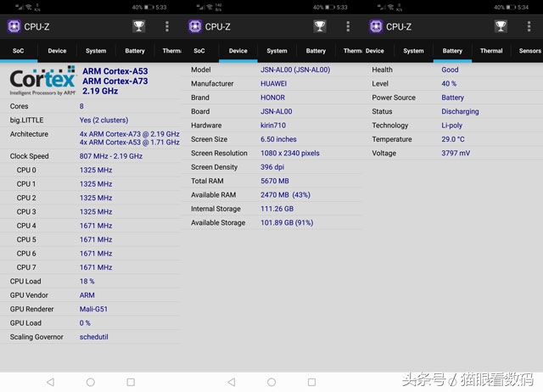Tap the 'Yes (2 clusters)' big.LITTLE value

[104, 120]
